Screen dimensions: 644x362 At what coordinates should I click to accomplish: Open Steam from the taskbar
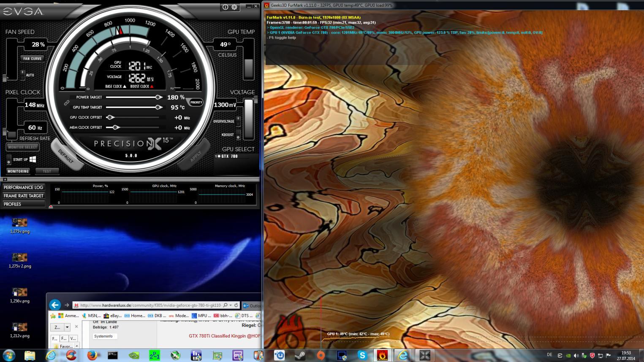pyautogui.click(x=300, y=355)
